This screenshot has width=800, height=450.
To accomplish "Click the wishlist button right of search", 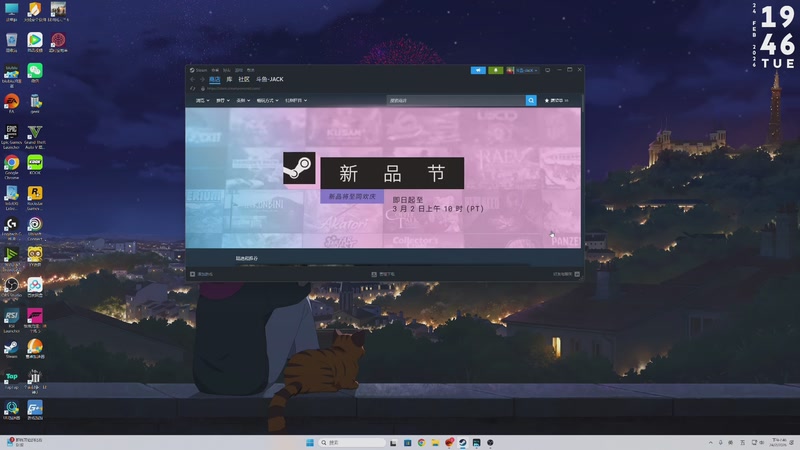I will [x=557, y=101].
